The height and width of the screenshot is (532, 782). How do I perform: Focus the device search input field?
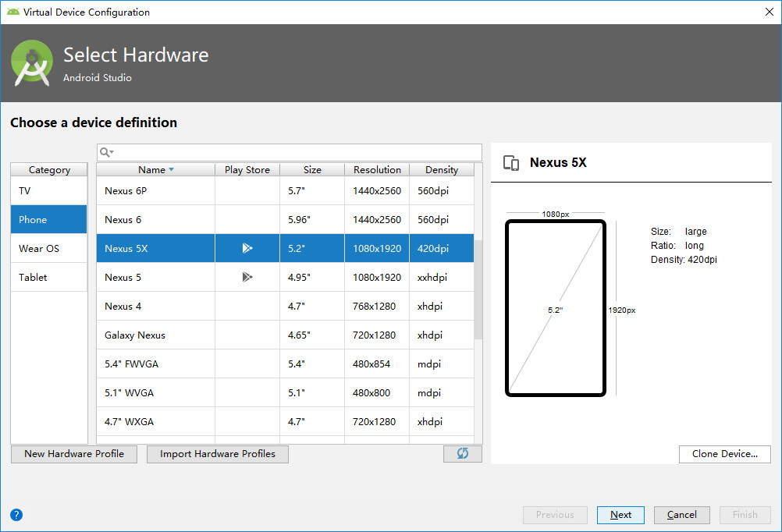[x=290, y=152]
